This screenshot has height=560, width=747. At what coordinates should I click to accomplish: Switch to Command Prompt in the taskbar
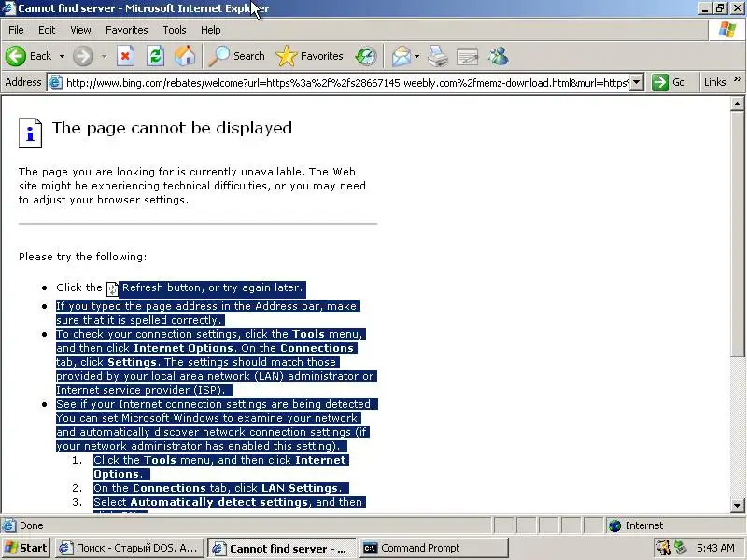point(433,548)
